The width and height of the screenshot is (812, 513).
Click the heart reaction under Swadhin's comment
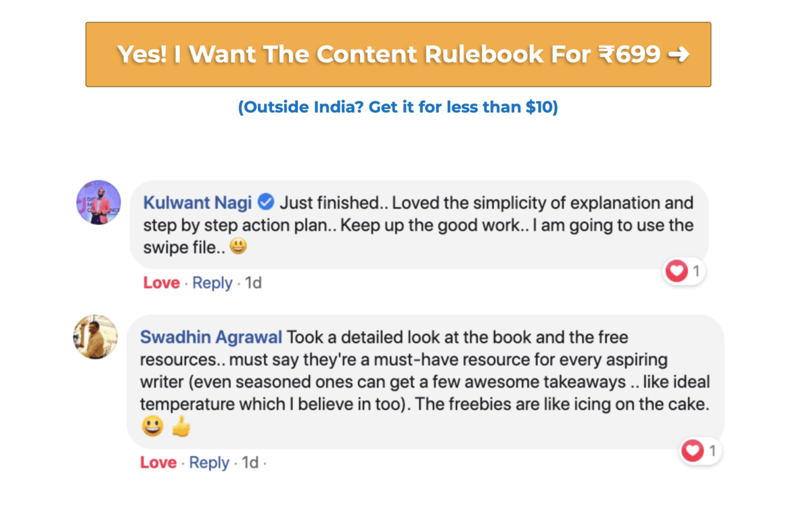pos(693,450)
